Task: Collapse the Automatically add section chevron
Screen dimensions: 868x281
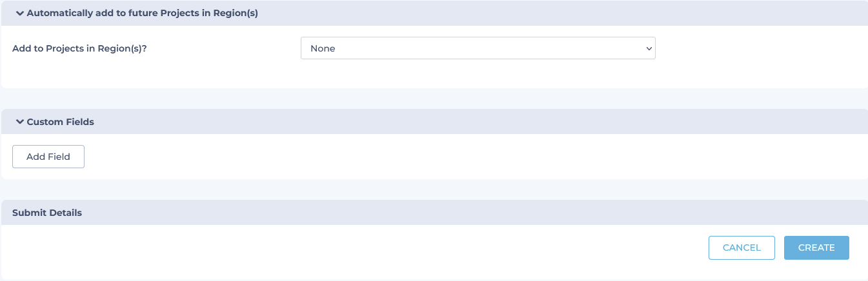Action: (x=19, y=13)
